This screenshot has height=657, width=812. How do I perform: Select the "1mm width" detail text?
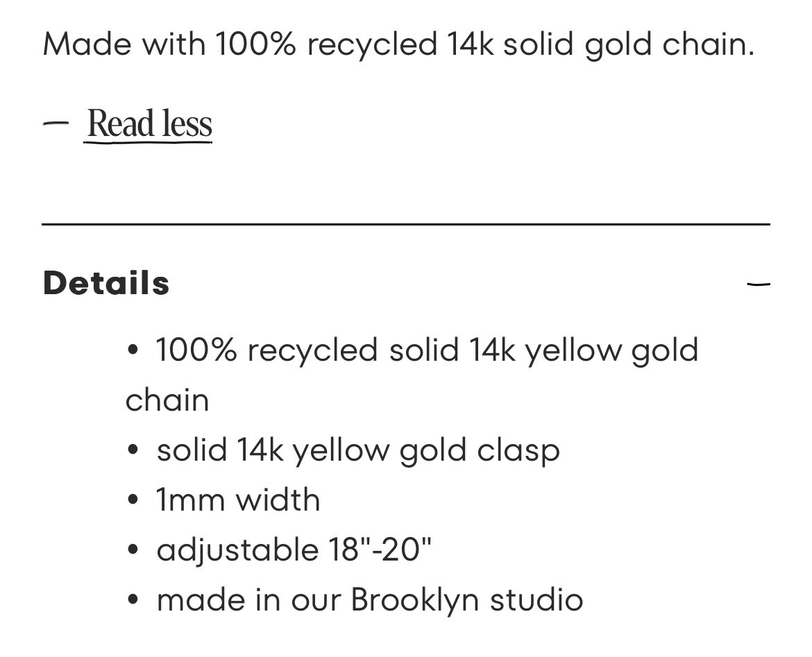click(x=238, y=500)
